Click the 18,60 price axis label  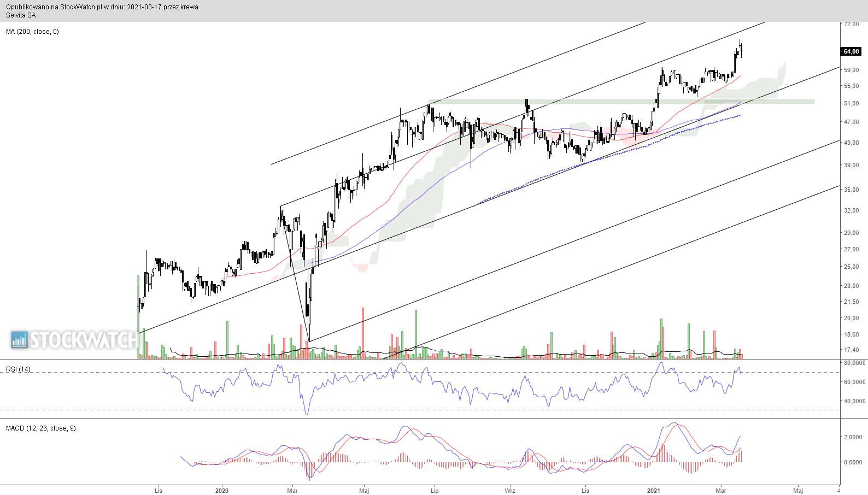(x=851, y=334)
